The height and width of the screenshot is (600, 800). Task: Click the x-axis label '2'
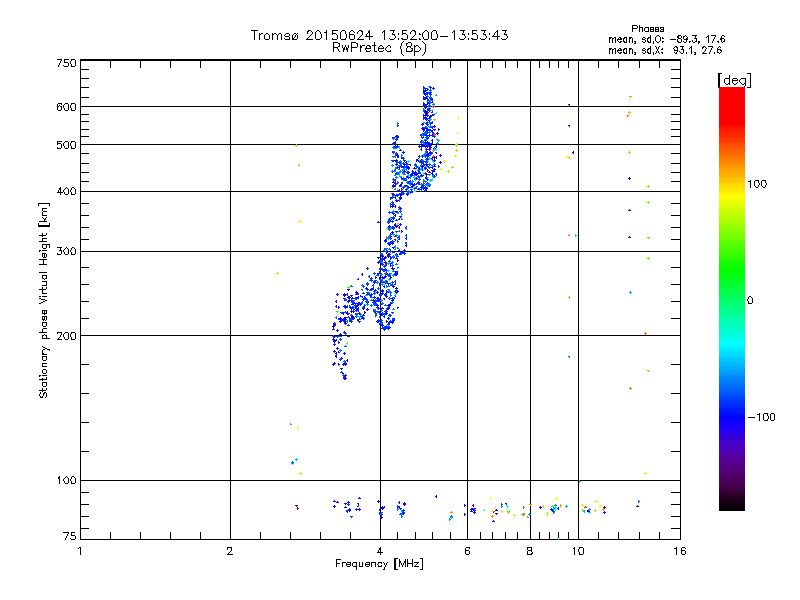tap(230, 551)
